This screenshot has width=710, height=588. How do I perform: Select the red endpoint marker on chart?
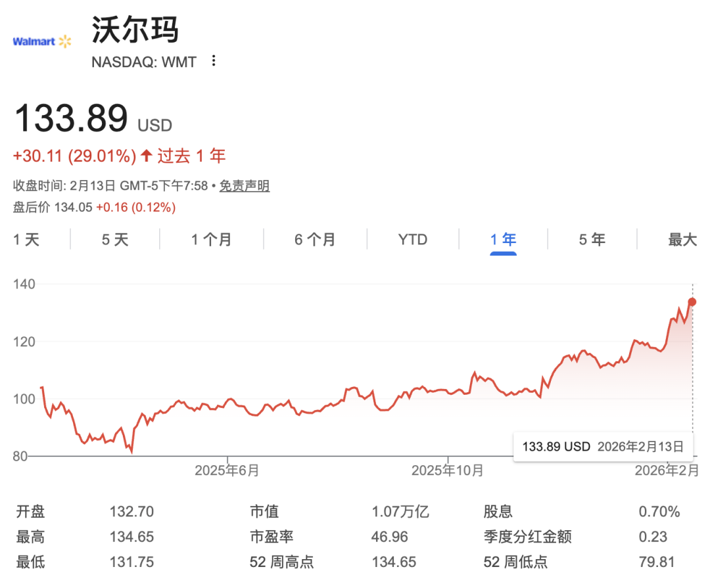click(x=692, y=302)
